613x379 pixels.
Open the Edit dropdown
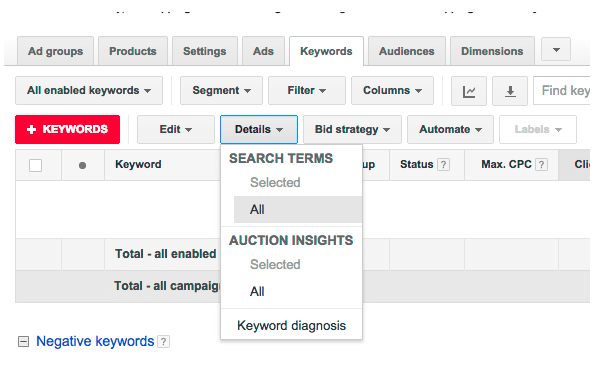(x=176, y=129)
